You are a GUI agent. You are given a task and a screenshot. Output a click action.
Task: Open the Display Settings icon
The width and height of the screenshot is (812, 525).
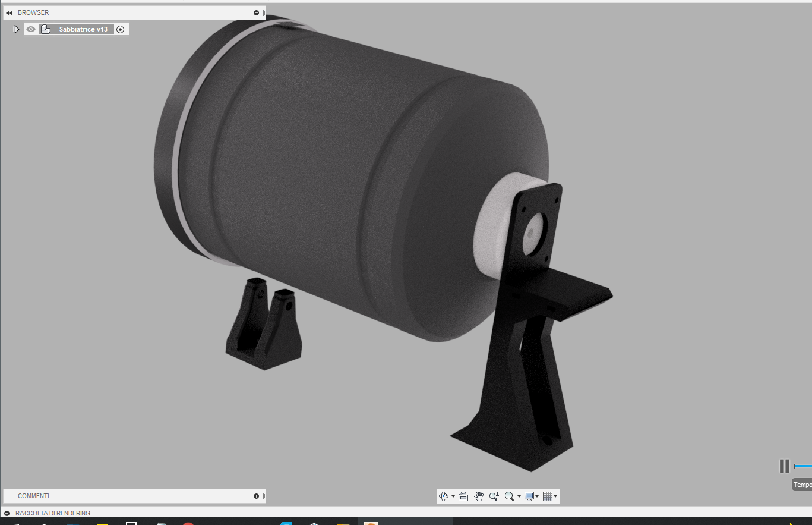[x=529, y=496]
